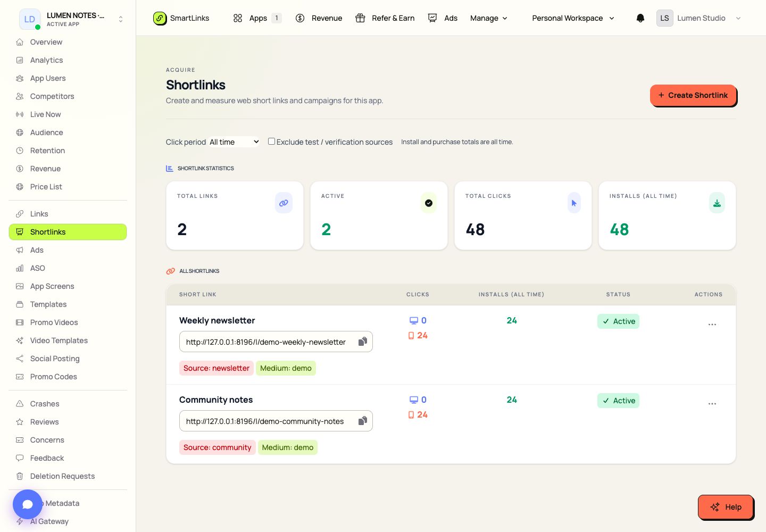The width and height of the screenshot is (766, 532).
Task: Click the Overview home icon in sidebar
Action: coord(20,42)
